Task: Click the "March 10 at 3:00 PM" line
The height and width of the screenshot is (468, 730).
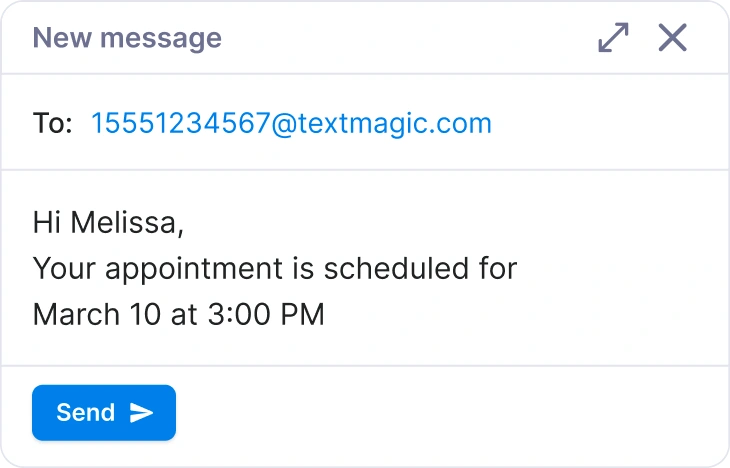Action: (178, 314)
